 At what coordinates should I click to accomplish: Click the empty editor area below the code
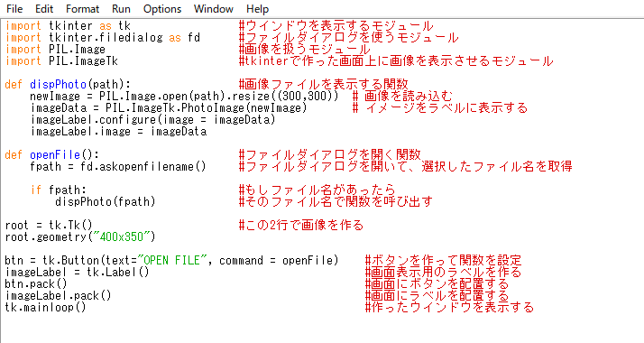[322, 329]
